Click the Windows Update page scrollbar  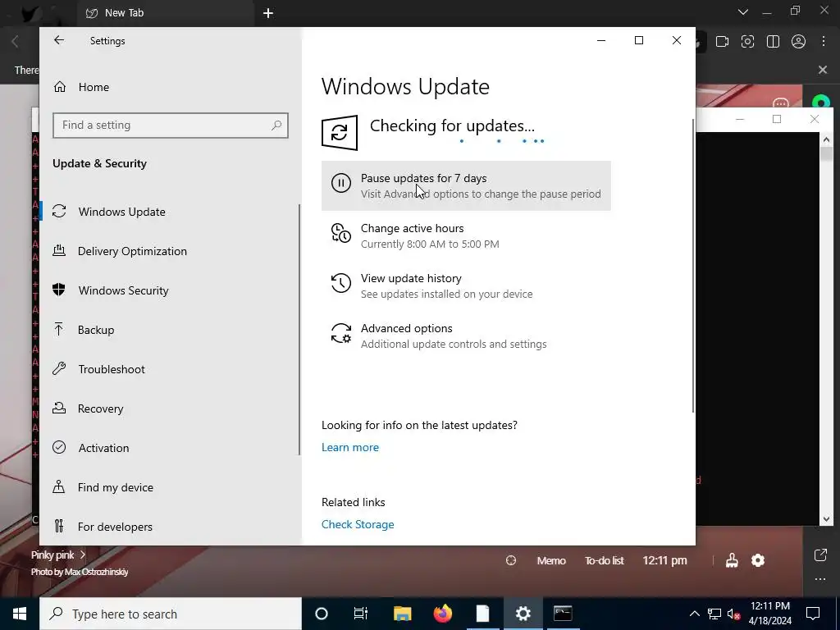(693, 265)
